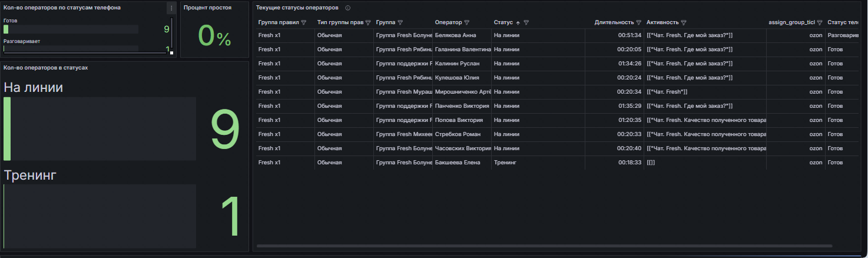Screen dimensions: 868x258
Task: Open three-dot menu of phone statuses panel
Action: tap(171, 8)
